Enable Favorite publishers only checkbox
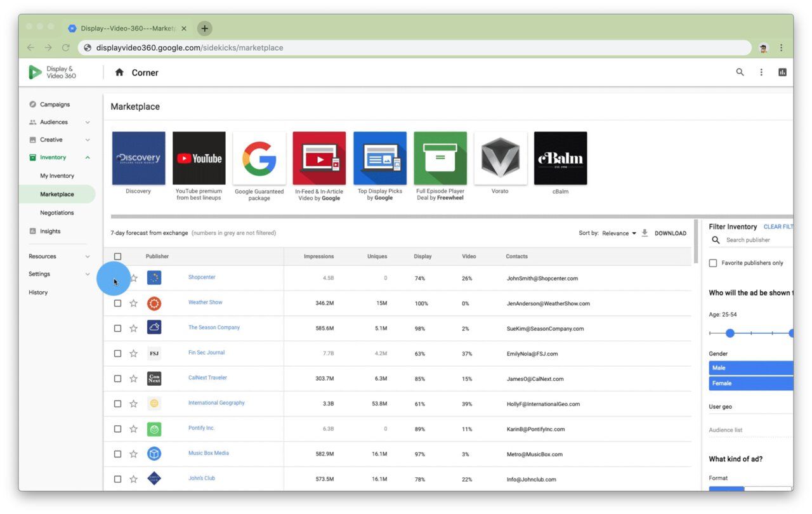 pos(713,263)
